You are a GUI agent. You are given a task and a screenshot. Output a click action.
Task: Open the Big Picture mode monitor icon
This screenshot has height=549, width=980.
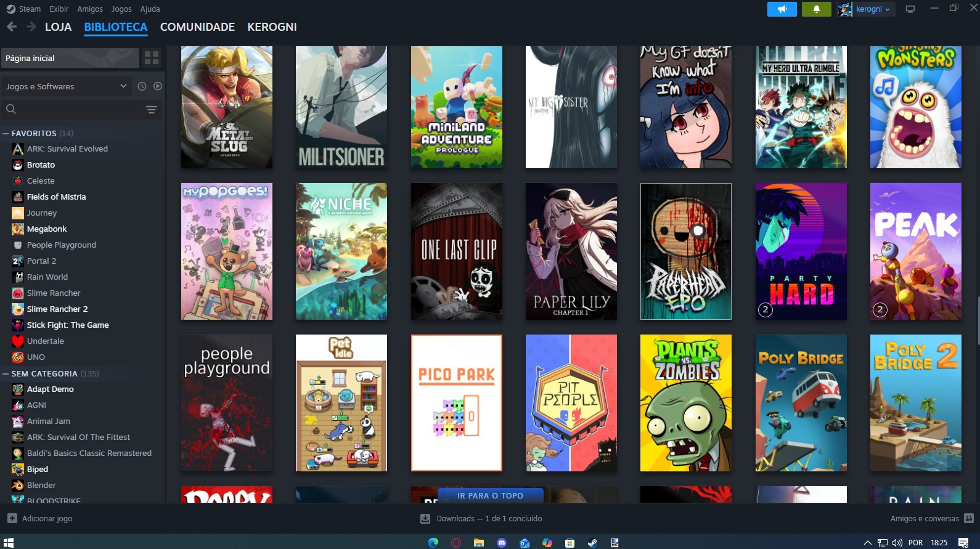(x=910, y=9)
